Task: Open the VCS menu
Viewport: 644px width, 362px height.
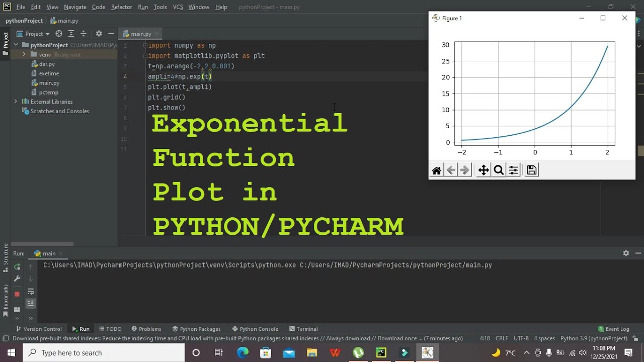Action: point(178,7)
